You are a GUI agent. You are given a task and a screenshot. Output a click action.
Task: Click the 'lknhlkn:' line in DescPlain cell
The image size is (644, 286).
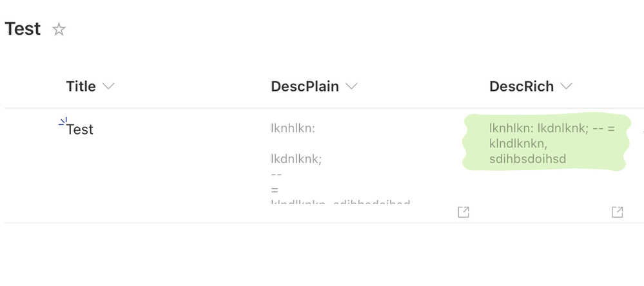(293, 128)
